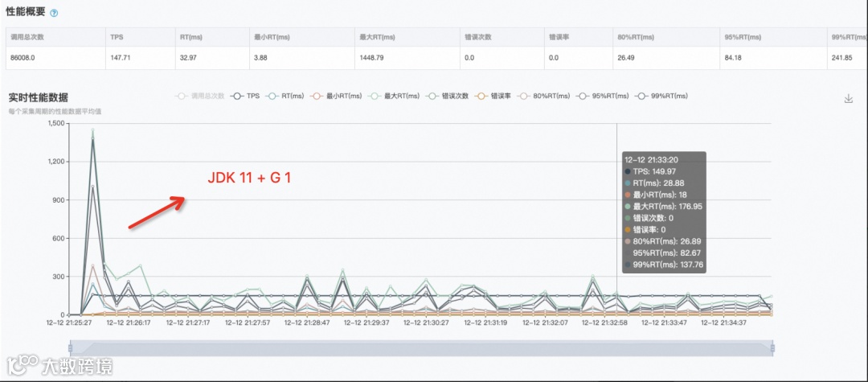Click the 实时性能数据 chart heading
The height and width of the screenshot is (382, 868).
click(x=39, y=98)
